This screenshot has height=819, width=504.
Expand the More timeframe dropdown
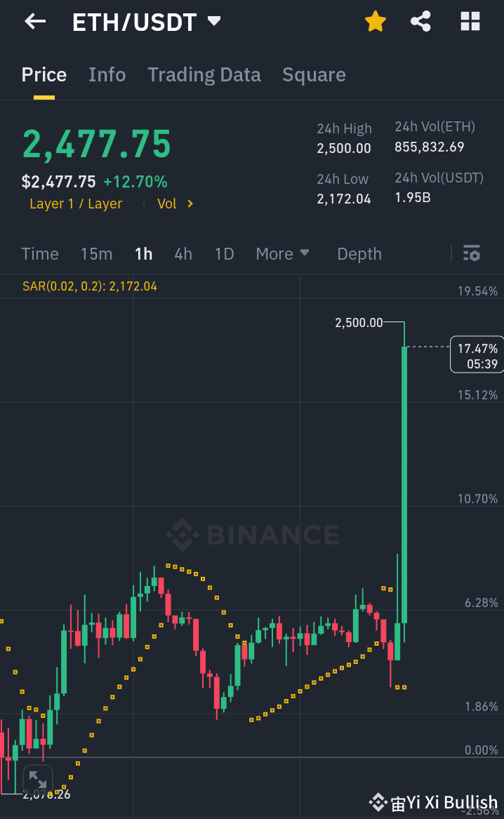pyautogui.click(x=283, y=254)
